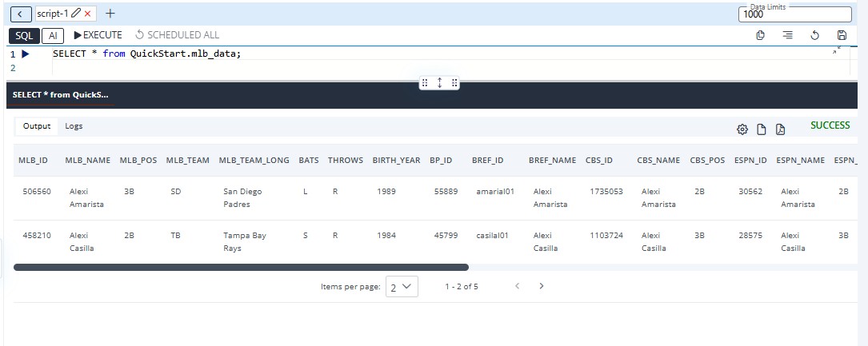Export results using the blank file icon
868x346 pixels.
pos(762,129)
